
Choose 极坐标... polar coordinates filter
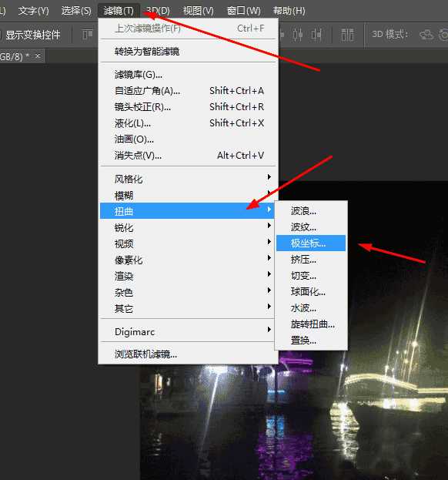click(x=311, y=243)
